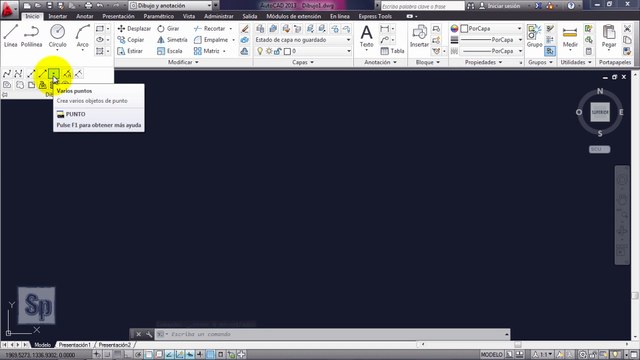Click the scissors cut icon in Portapapeles
Image resolution: width=640 pixels, height=360 pixels.
627,29
